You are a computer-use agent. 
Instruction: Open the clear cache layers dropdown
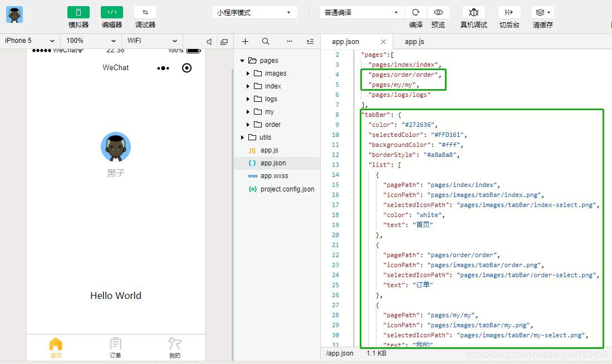[x=543, y=12]
